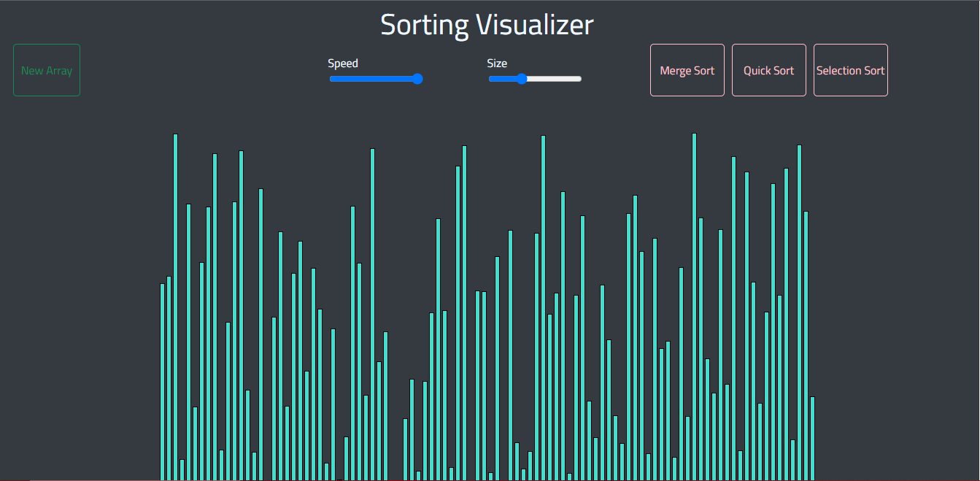
Task: Click the middle of the Speed slider track
Action: point(376,78)
